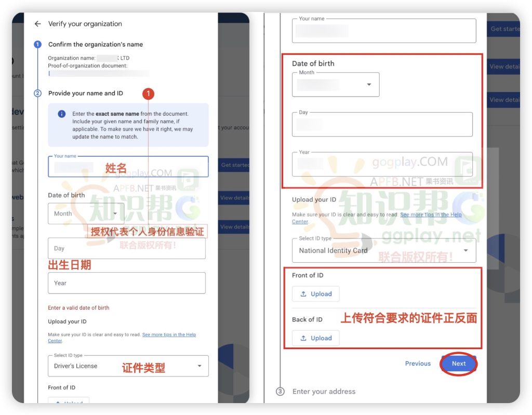The image size is (532, 415).
Task: Click the Your name field in the left form
Action: [128, 167]
